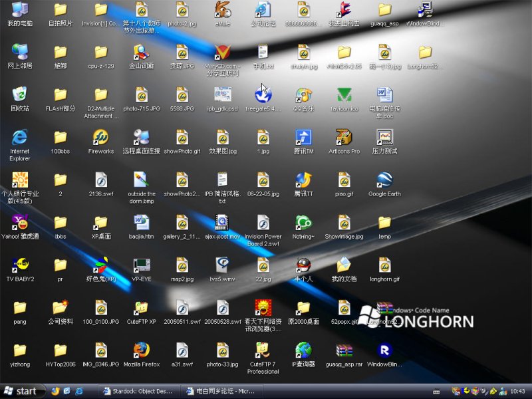The height and width of the screenshot is (399, 532).
Task: Select the Yahoo! Messenger desktop icon
Action: (20, 222)
